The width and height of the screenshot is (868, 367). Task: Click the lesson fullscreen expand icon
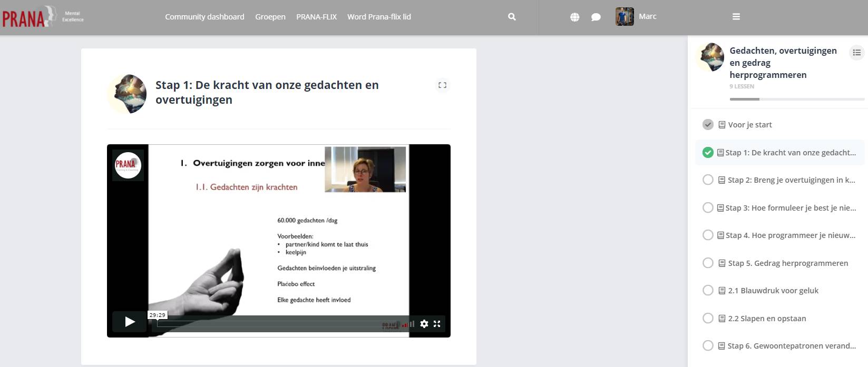click(442, 85)
